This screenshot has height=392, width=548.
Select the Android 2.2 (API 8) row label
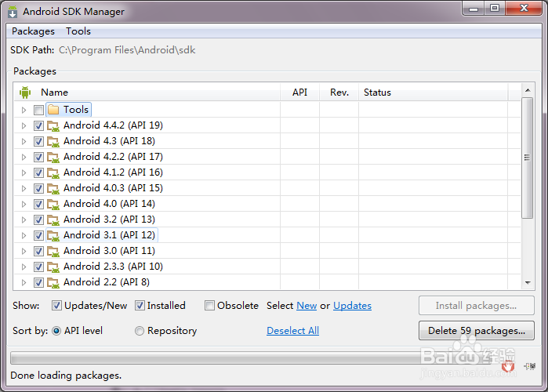tap(107, 282)
